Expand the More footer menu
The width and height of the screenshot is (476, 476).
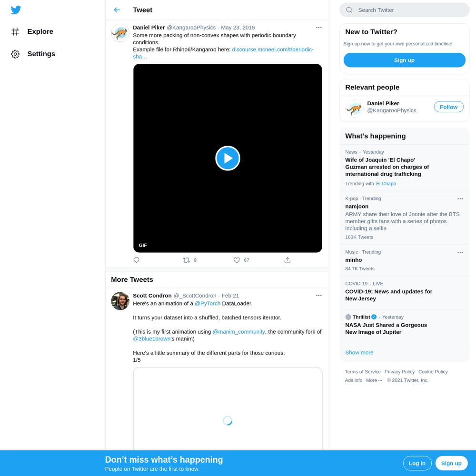[x=374, y=380]
